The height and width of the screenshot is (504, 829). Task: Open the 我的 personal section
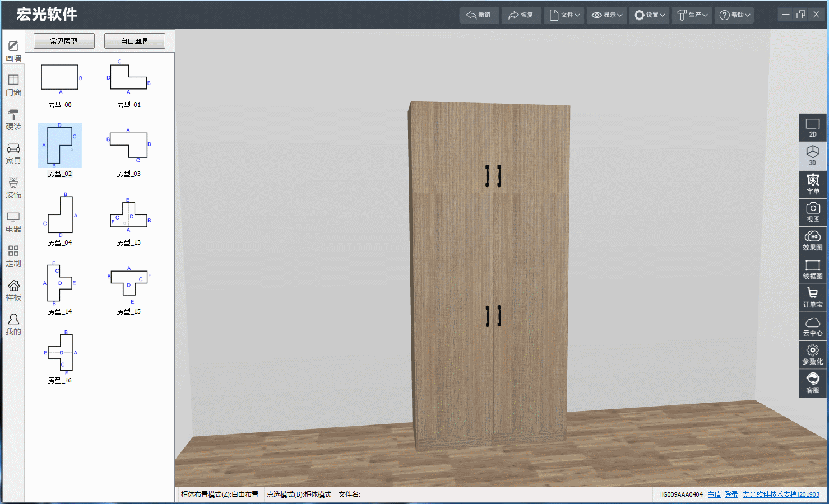tap(13, 324)
